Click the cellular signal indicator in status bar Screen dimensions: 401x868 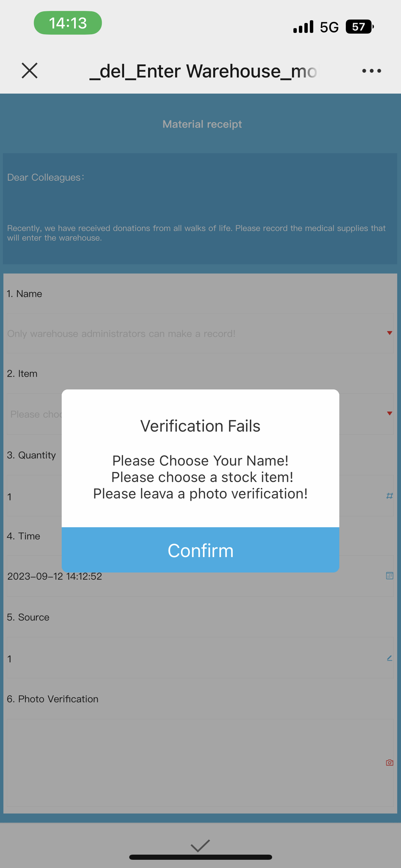point(303,26)
